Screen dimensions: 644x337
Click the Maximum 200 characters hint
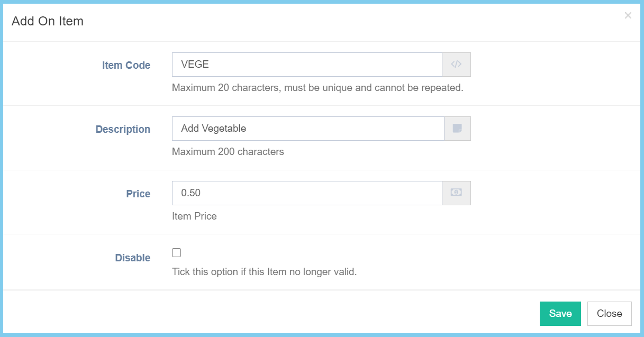coord(228,152)
